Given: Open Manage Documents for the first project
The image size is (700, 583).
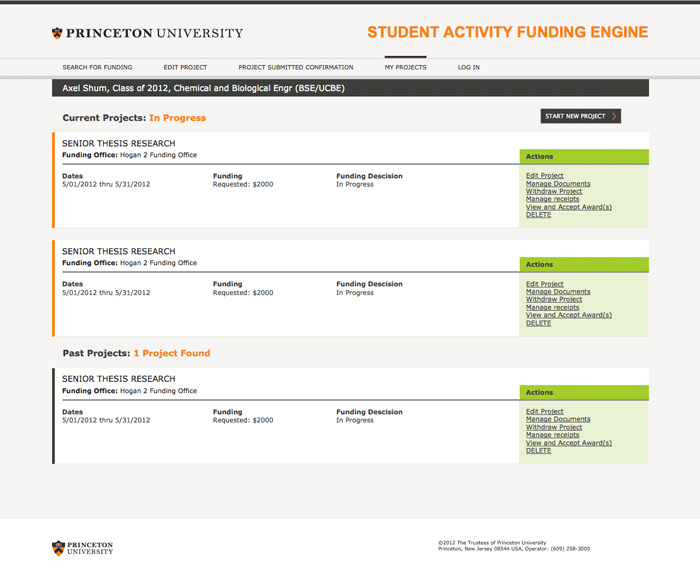Looking at the screenshot, I should [x=558, y=184].
